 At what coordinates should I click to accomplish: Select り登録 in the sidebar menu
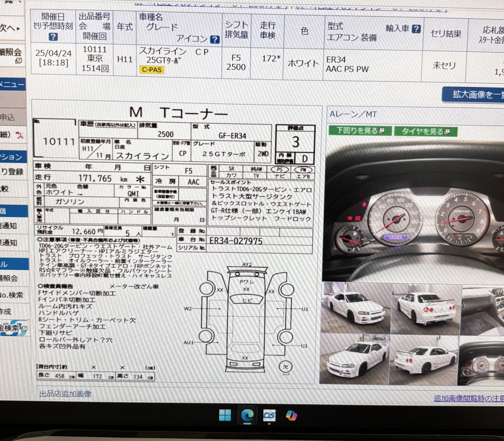(x=12, y=172)
